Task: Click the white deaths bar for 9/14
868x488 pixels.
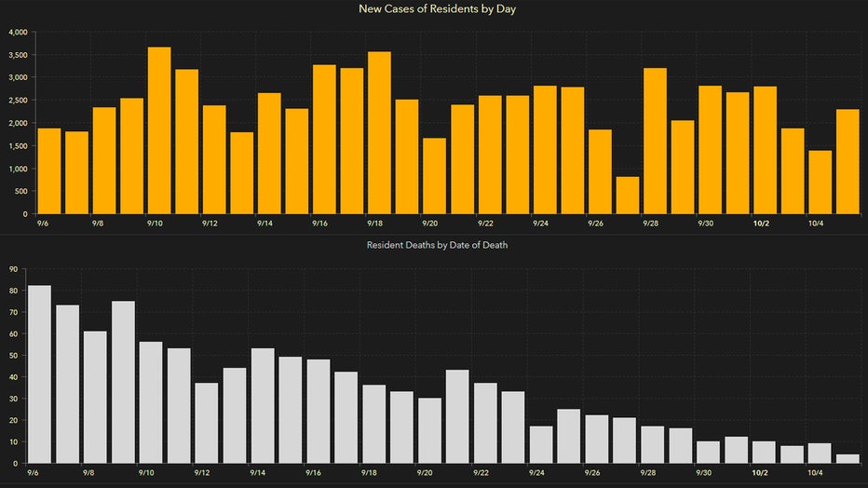Action: 263,406
